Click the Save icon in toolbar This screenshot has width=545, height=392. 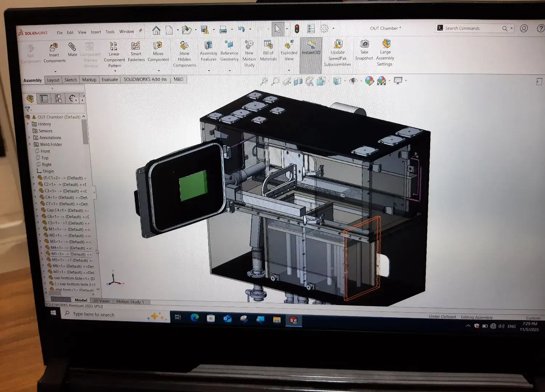(205, 30)
